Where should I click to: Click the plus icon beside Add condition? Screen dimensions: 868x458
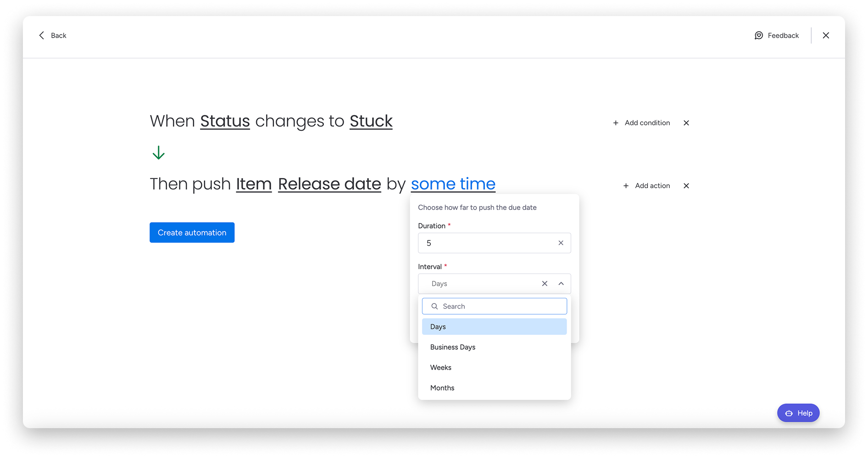(616, 123)
